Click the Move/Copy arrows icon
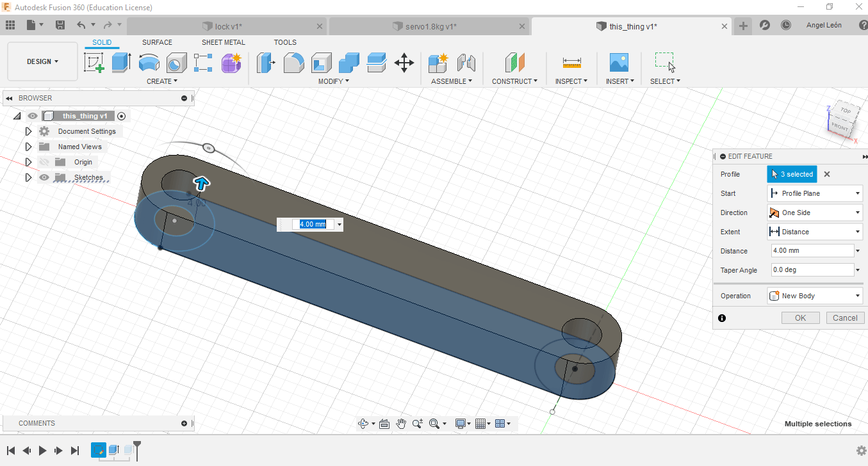868x466 pixels. click(x=404, y=63)
